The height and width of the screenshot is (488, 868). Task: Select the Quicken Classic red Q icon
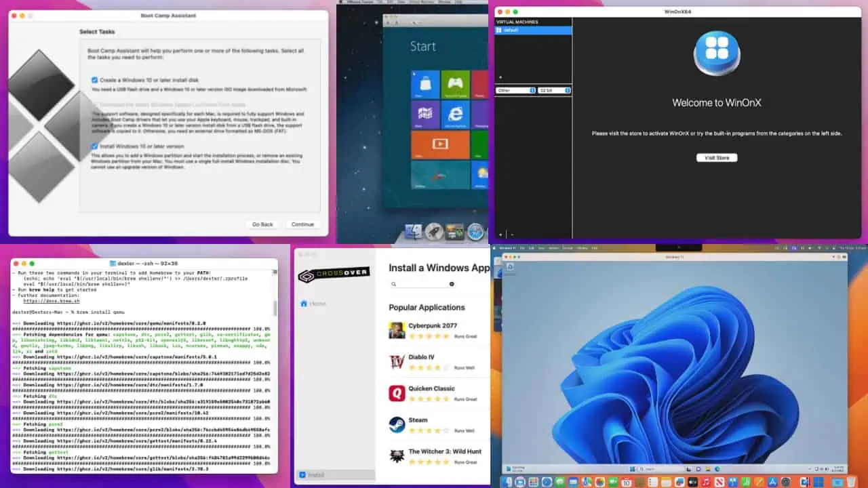tap(397, 393)
